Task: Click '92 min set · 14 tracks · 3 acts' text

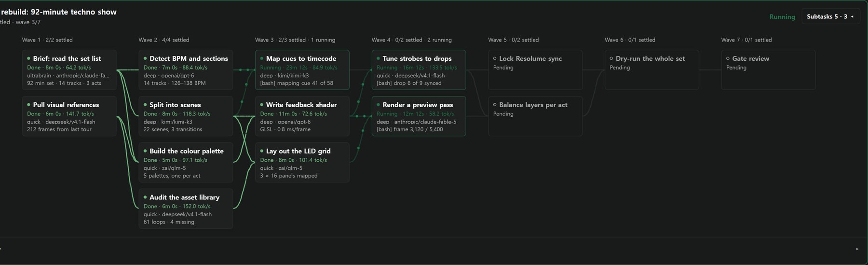Action: [x=64, y=83]
